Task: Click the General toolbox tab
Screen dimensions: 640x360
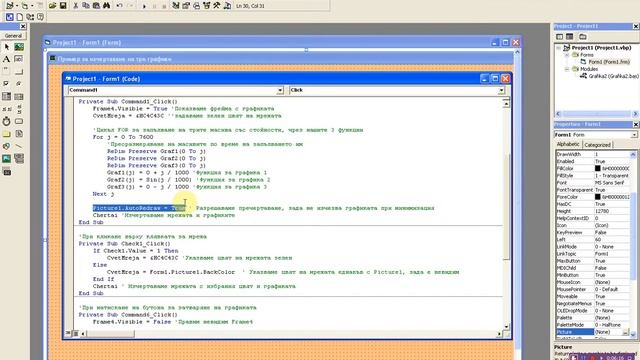Action: [13, 36]
